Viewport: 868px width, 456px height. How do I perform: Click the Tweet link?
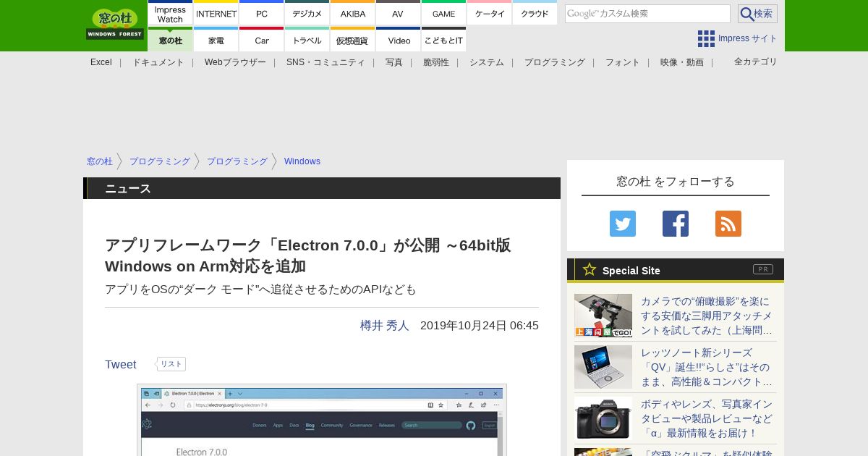click(x=121, y=365)
